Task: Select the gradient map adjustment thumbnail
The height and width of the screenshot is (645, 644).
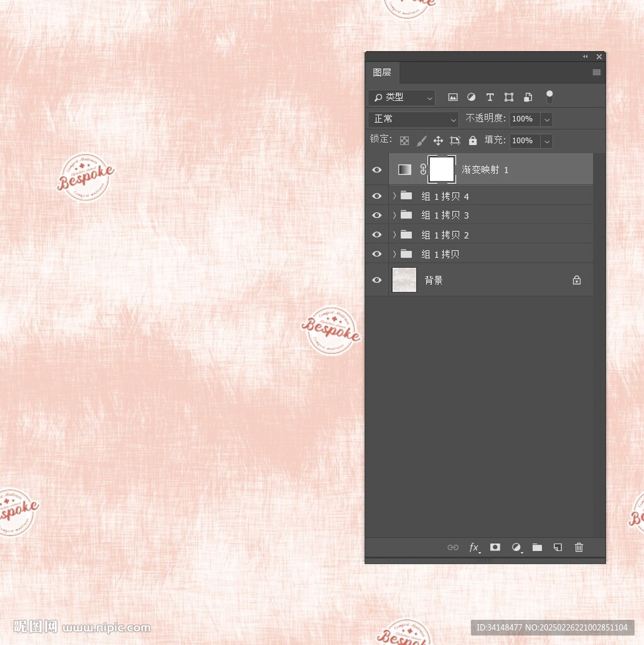Action: [x=405, y=169]
